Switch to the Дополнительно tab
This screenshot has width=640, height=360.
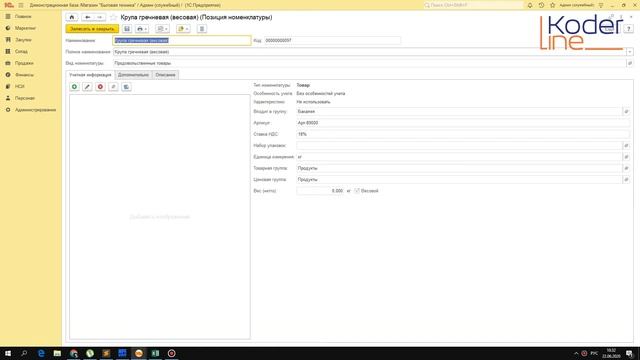[133, 75]
